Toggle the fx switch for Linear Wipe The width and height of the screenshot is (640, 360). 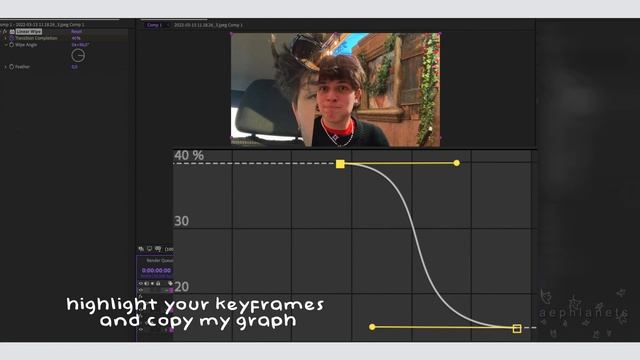click(x=4, y=31)
